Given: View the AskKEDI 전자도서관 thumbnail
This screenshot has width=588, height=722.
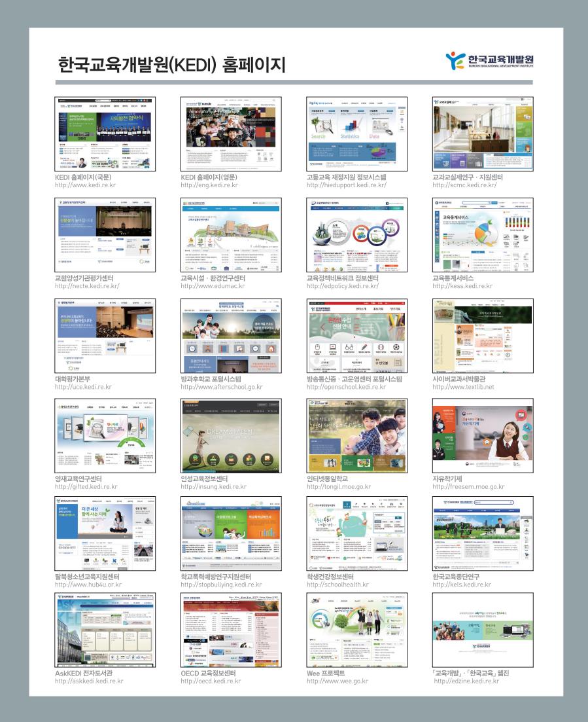Looking at the screenshot, I should (x=105, y=630).
